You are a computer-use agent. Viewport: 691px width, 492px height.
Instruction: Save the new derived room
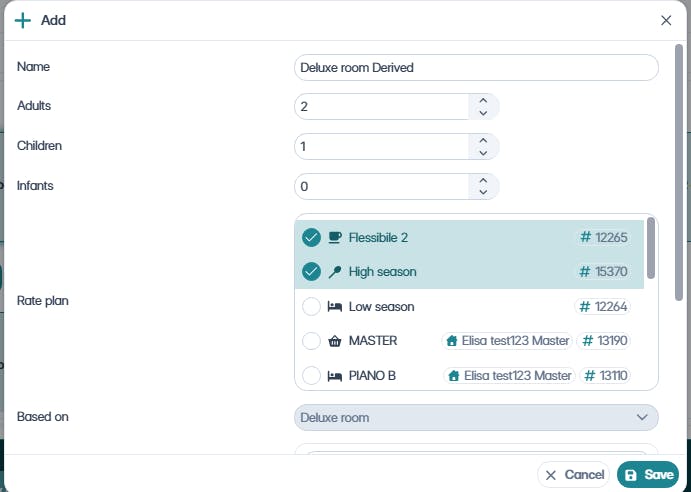pos(648,475)
